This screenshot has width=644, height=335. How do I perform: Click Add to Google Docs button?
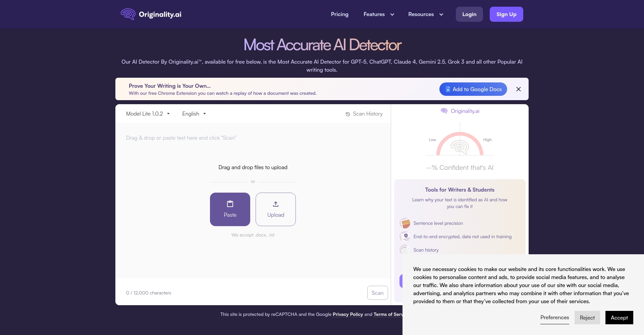[x=473, y=89]
